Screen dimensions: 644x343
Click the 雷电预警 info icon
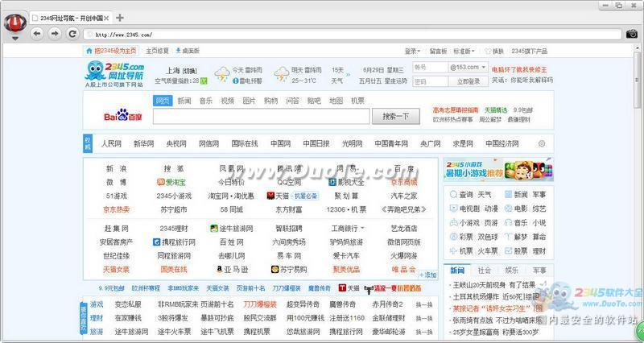point(235,81)
